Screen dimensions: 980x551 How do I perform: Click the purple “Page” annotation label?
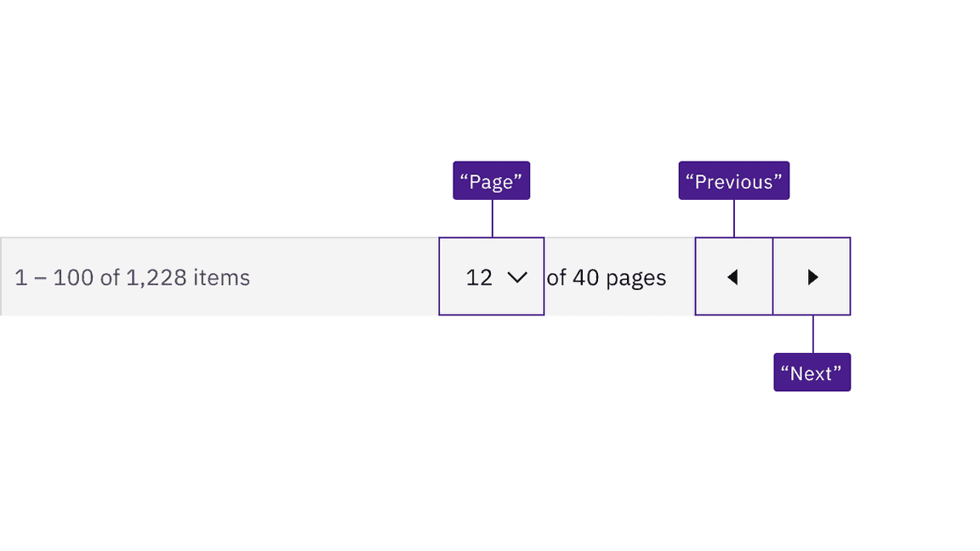pyautogui.click(x=491, y=180)
